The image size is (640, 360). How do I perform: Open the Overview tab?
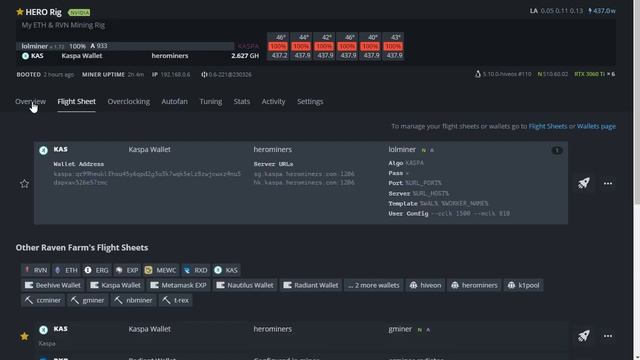[31, 102]
